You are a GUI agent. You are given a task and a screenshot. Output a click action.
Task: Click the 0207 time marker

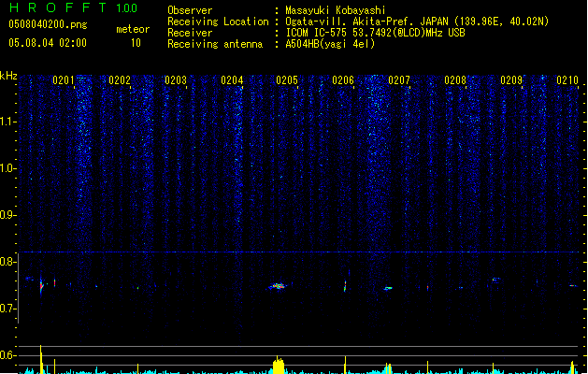click(x=399, y=79)
